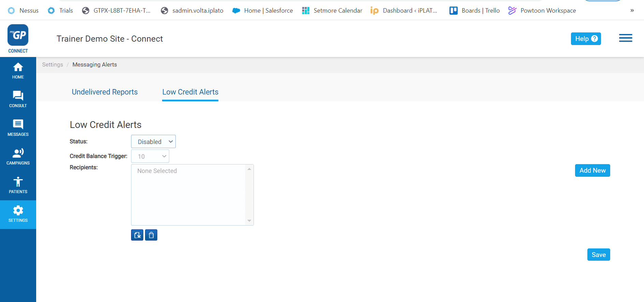
Task: Open the sadmin.volta.iplato bookmark
Action: [x=192, y=11]
